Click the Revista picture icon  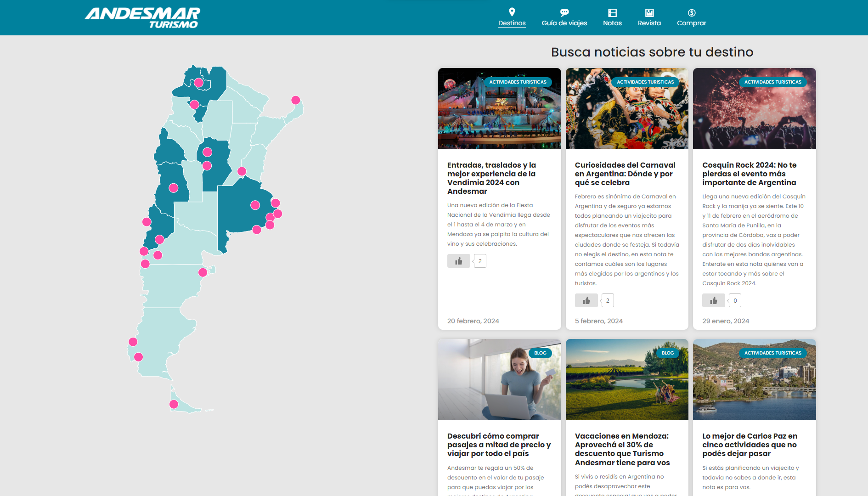649,12
